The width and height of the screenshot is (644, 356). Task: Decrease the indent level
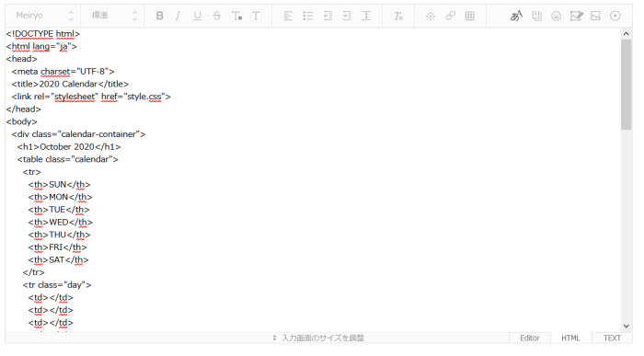[x=328, y=16]
